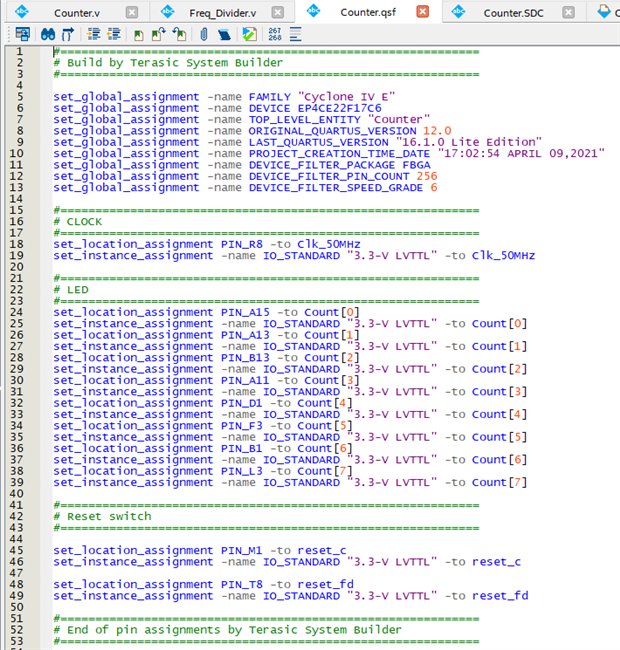Screen dimensions: 620x650
Task: Toggle bookmark using the toolbar icon
Action: click(140, 33)
